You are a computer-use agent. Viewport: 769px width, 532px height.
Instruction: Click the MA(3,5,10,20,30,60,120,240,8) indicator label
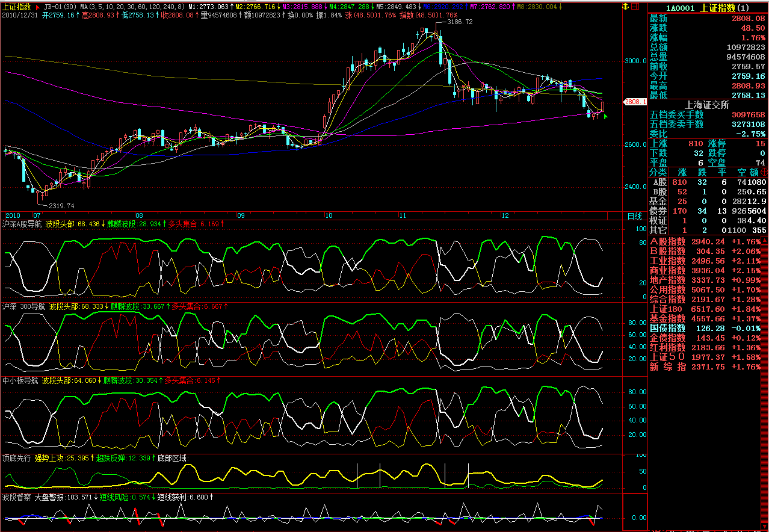pos(133,7)
